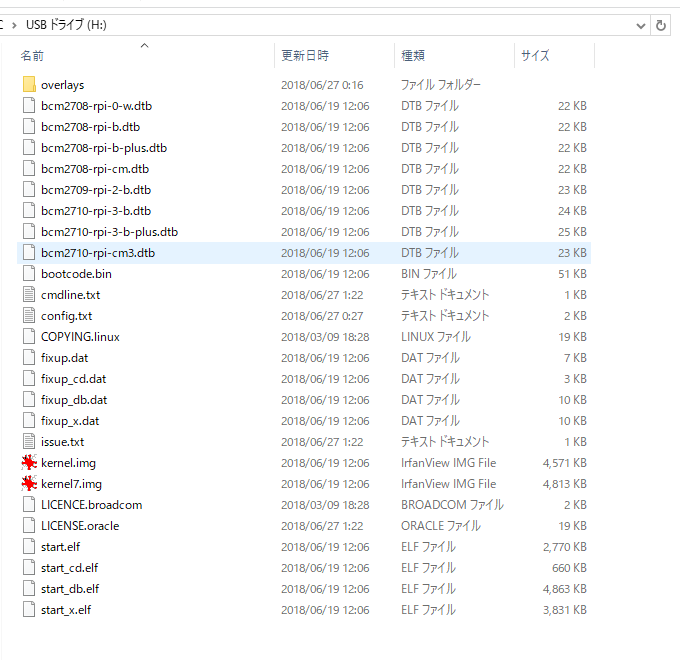Click the IrfanView IMG File type of kernel7.img
The width and height of the screenshot is (680, 660).
[x=448, y=484]
